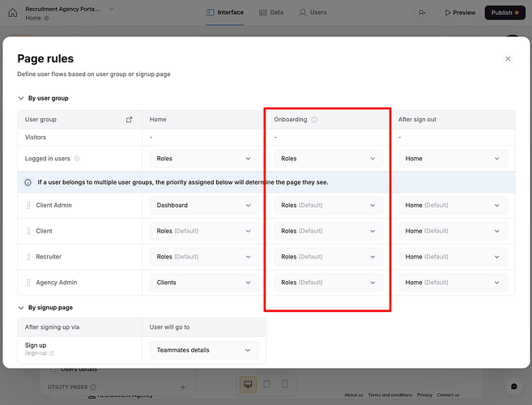Click the add user icon in top bar
532x405 pixels.
[422, 13]
